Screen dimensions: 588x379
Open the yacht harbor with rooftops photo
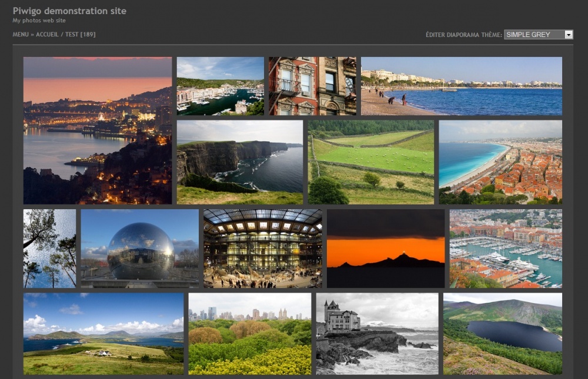(506, 249)
